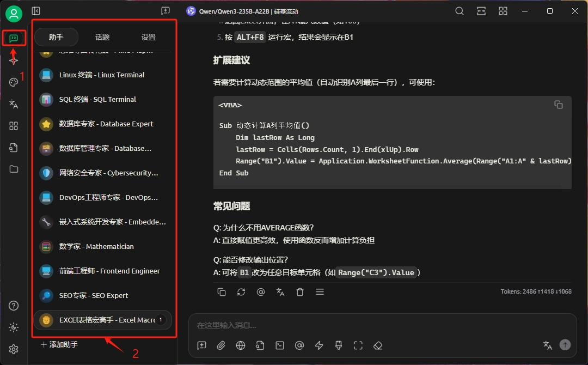Open the painting palette icon

click(14, 82)
